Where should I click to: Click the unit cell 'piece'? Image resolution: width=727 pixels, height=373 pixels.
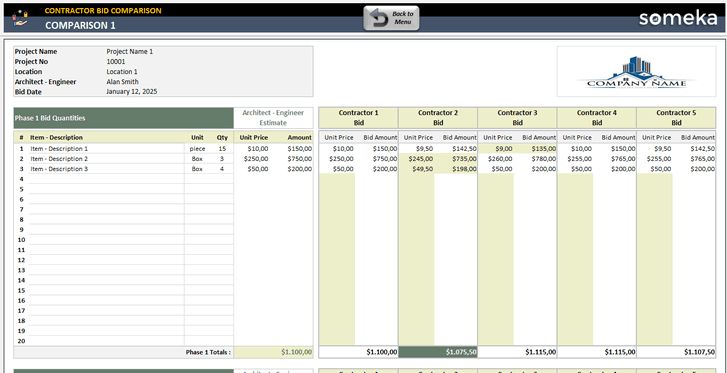click(x=197, y=148)
